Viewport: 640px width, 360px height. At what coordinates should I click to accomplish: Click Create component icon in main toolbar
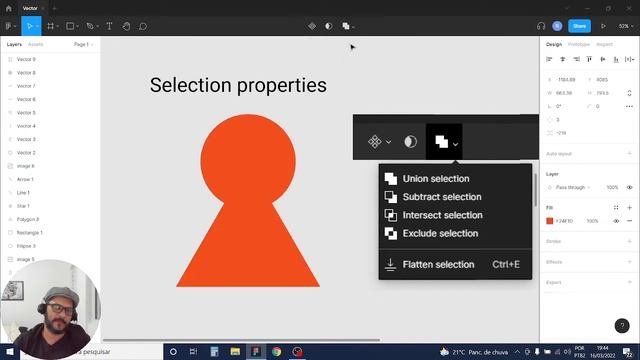(x=312, y=26)
